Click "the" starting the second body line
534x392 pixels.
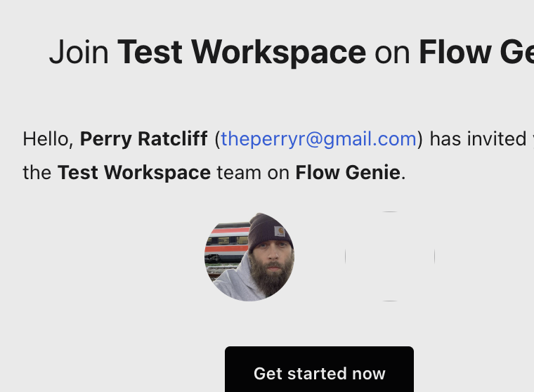37,172
